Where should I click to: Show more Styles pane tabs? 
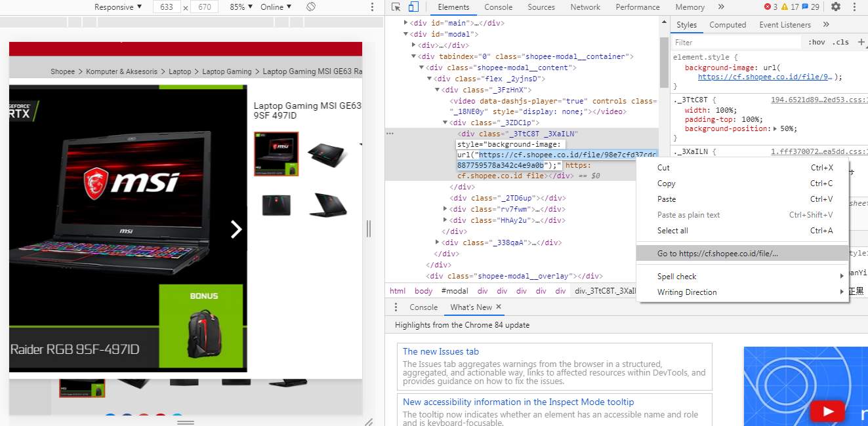coord(825,24)
